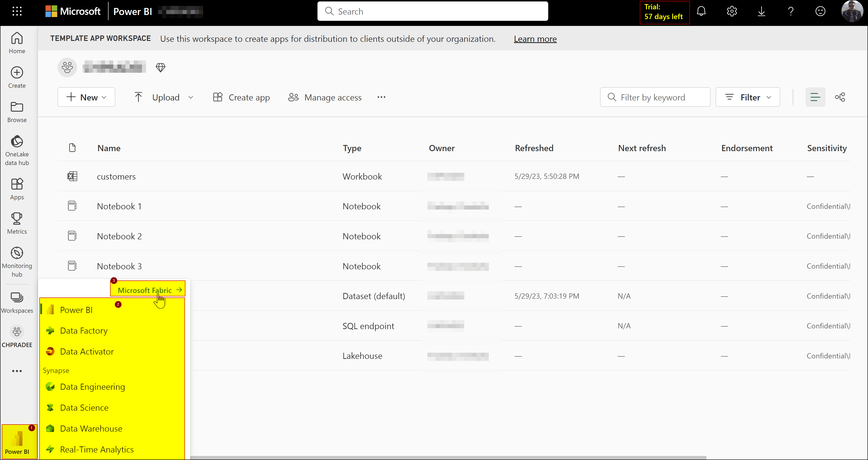The width and height of the screenshot is (868, 460).
Task: Click the SQL endpoint type cell
Action: tap(368, 326)
